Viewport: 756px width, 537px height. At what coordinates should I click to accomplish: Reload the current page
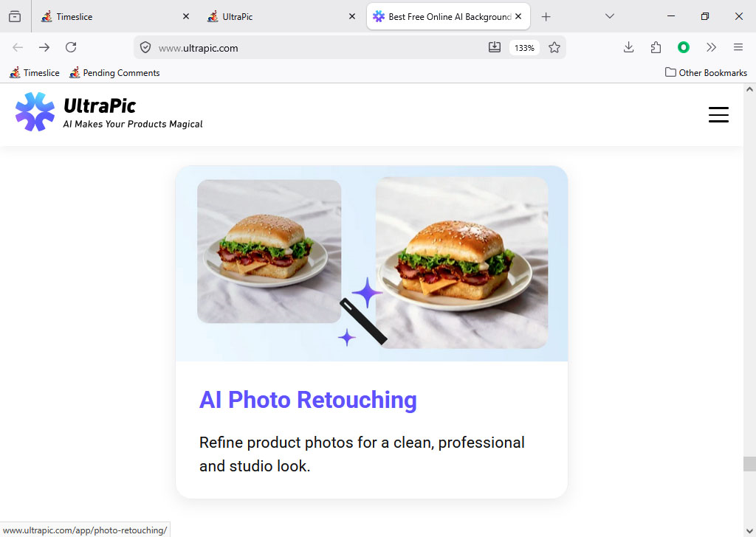click(71, 47)
